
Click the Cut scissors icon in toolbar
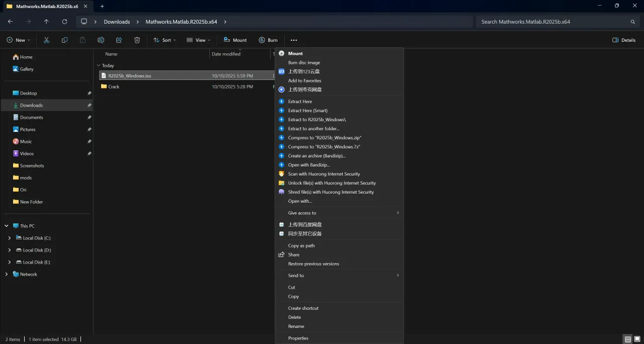coord(46,40)
